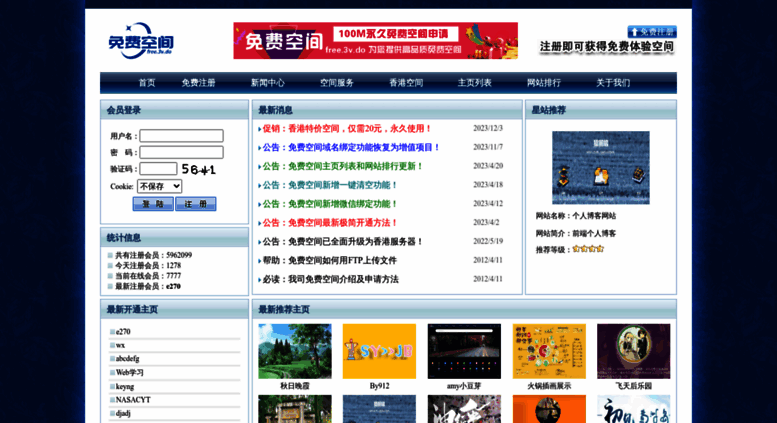Open 免费注册 in the navigation bar

click(x=198, y=83)
